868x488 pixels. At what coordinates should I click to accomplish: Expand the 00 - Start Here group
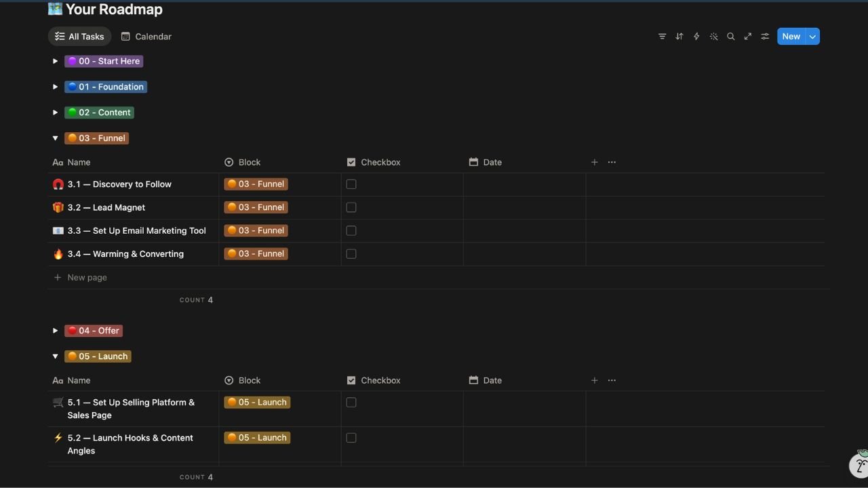(56, 61)
